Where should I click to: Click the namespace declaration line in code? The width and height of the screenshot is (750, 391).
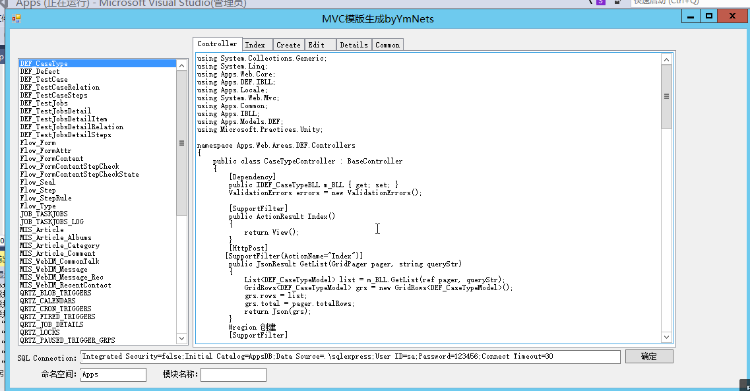tap(276, 145)
